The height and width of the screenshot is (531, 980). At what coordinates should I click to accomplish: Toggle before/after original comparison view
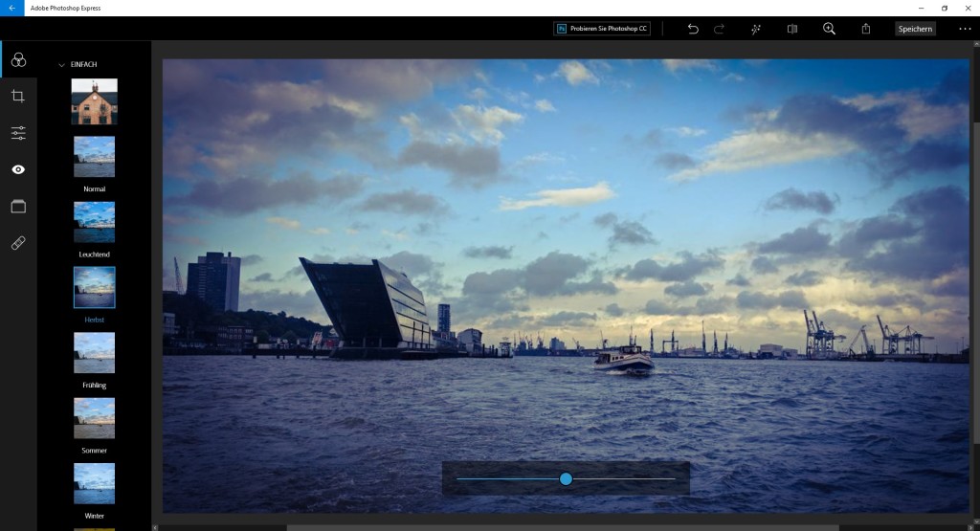pos(792,29)
